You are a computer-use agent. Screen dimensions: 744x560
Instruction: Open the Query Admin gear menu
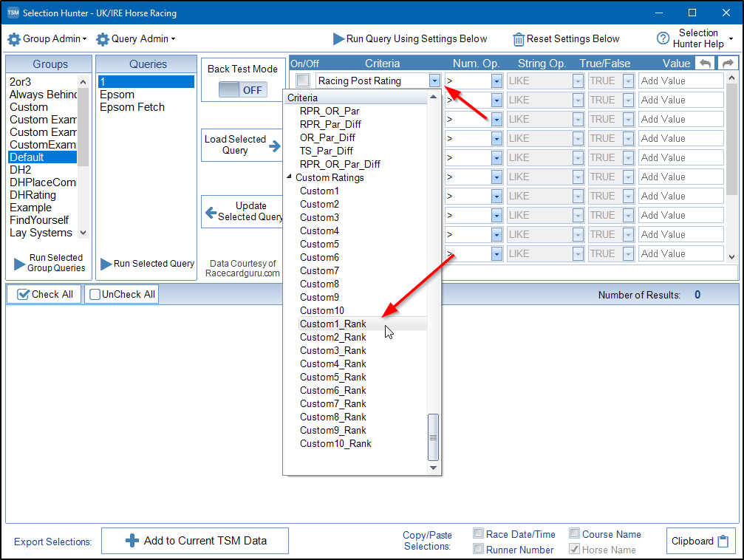coord(103,39)
